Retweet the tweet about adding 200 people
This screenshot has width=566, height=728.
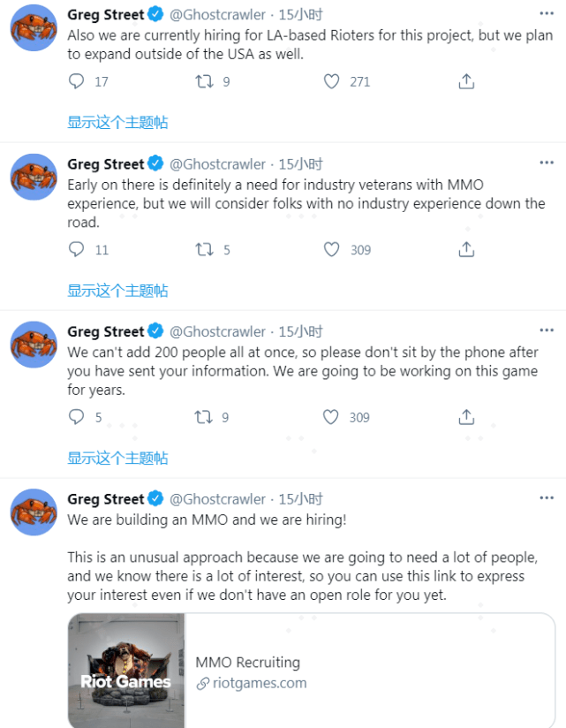(x=204, y=417)
